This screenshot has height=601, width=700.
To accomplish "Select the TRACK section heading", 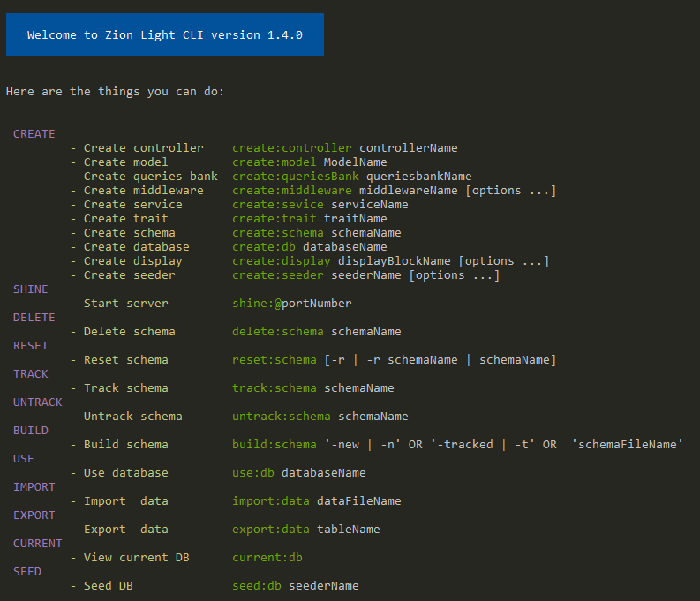I will click(30, 374).
